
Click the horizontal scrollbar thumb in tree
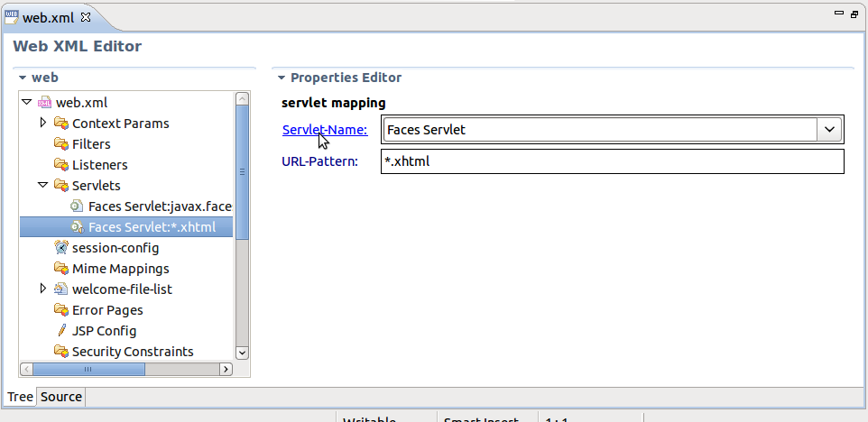pos(88,369)
